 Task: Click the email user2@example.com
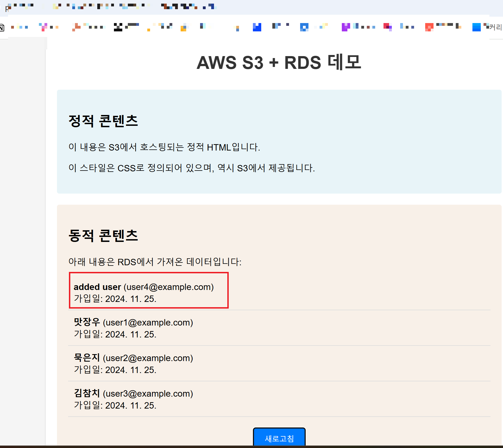[x=148, y=358]
